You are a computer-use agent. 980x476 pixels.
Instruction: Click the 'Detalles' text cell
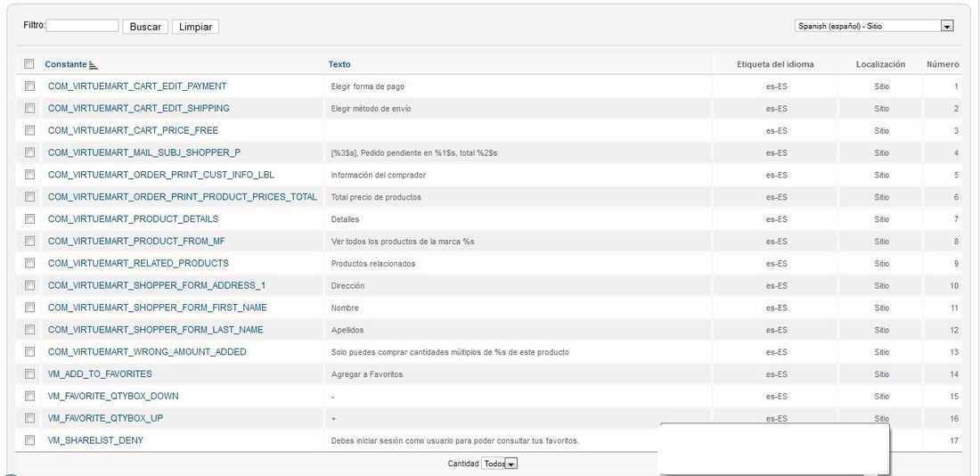tap(345, 219)
